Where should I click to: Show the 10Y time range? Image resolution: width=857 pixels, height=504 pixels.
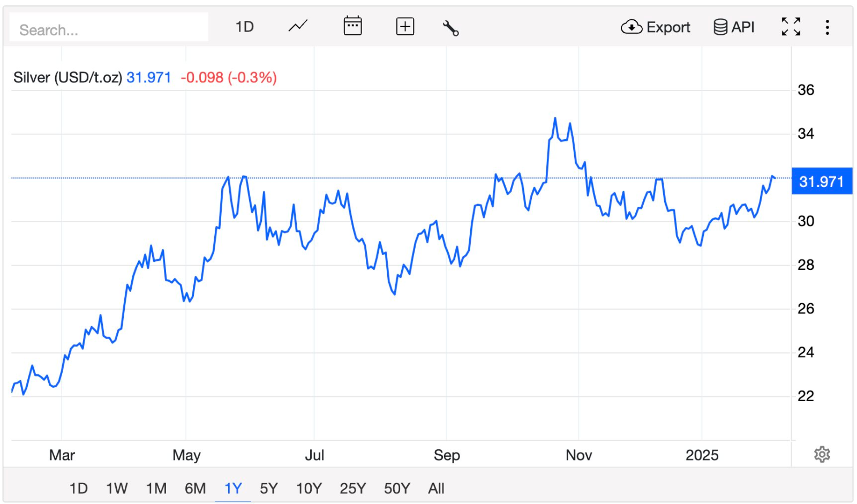pyautogui.click(x=309, y=488)
